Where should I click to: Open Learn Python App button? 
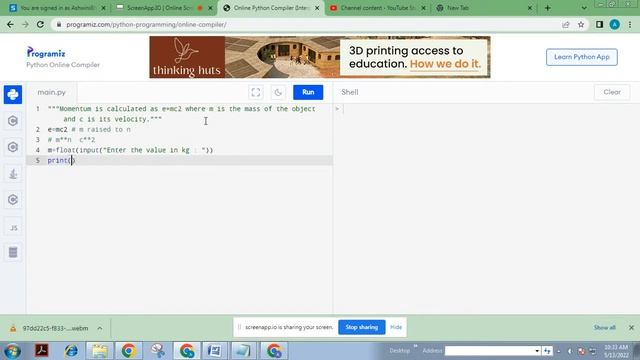click(582, 57)
